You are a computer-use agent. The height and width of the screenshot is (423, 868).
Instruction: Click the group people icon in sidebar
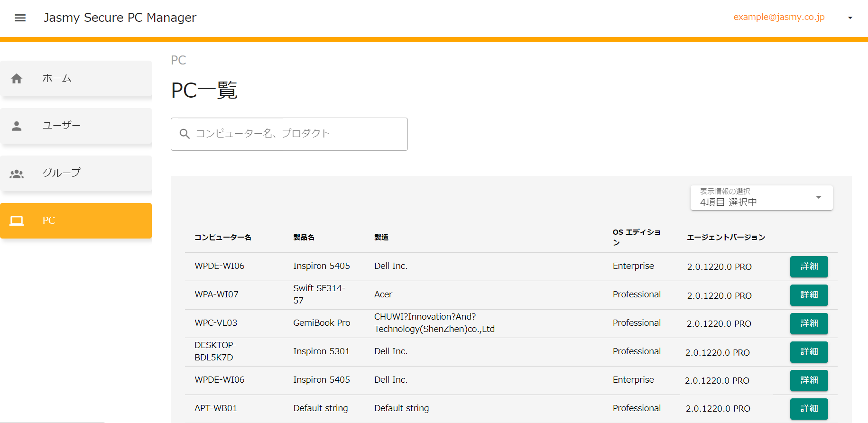coord(17,174)
